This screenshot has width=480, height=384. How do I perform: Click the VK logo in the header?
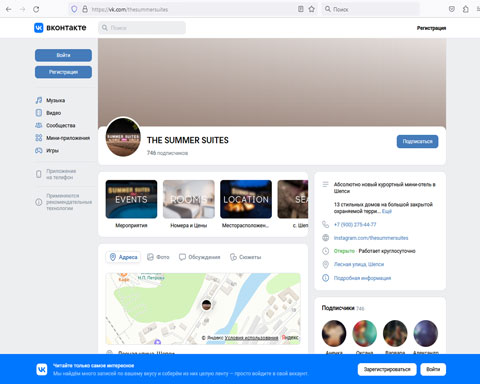click(x=60, y=28)
